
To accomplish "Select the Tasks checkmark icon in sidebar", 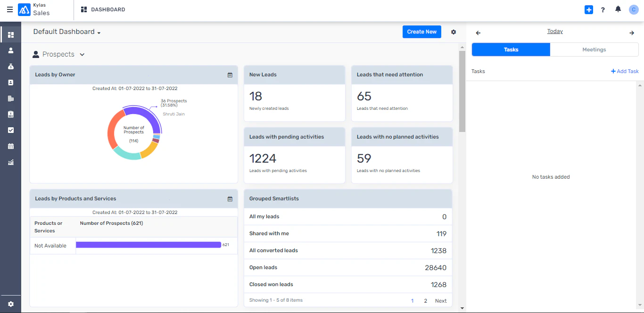I will tap(10, 130).
